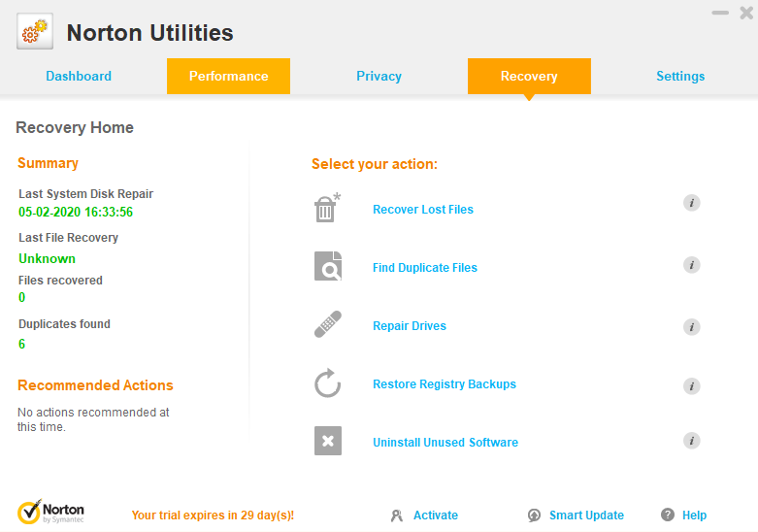The height and width of the screenshot is (532, 758).
Task: Click the Last File Recovery label
Action: pos(68,238)
